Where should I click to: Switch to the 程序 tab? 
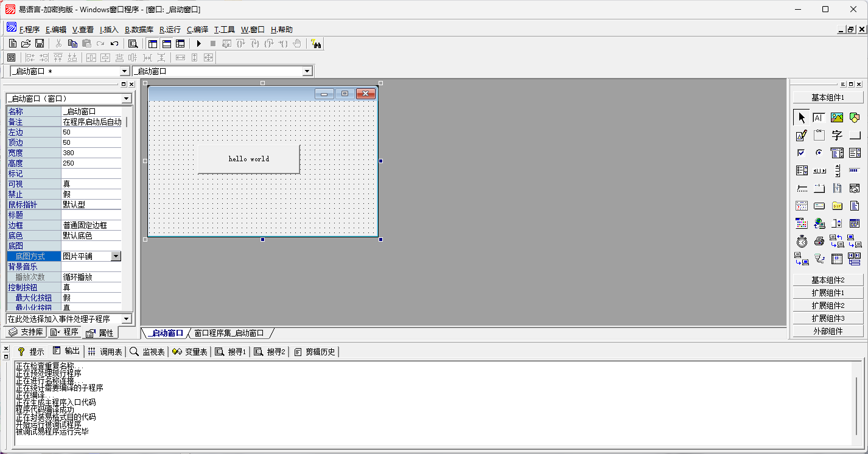pyautogui.click(x=65, y=332)
